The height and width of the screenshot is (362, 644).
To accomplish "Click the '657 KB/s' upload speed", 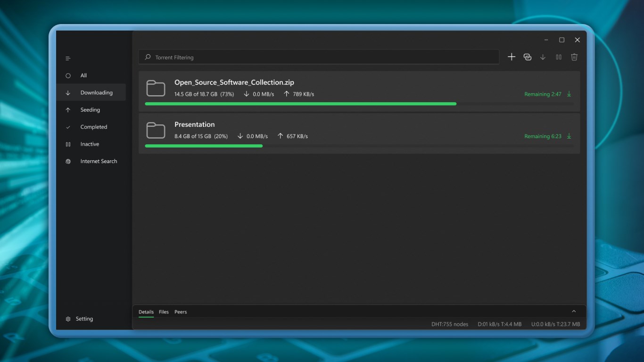I will tap(297, 136).
